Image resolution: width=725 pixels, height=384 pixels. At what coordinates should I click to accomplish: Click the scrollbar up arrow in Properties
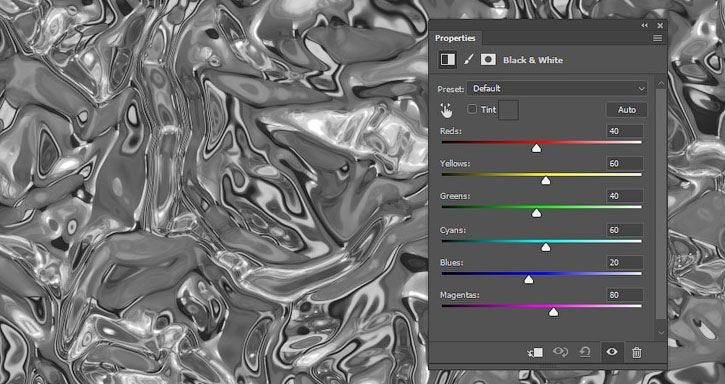[x=661, y=83]
